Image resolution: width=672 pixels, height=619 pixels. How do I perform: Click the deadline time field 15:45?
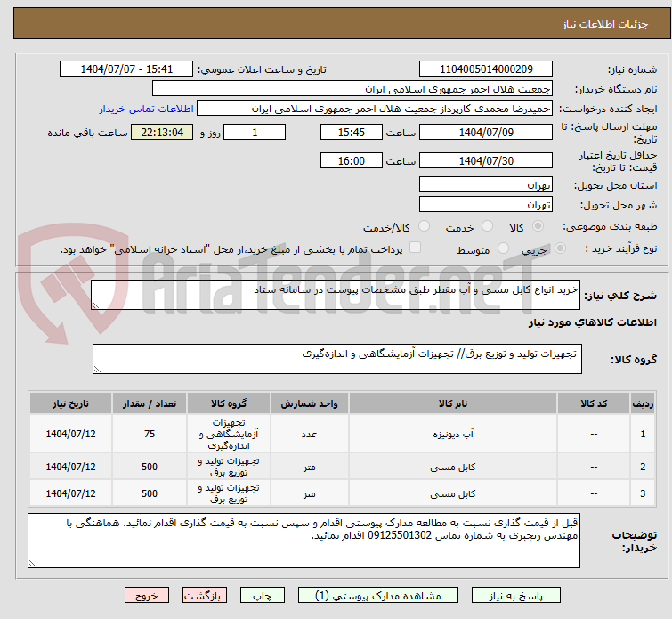point(351,132)
